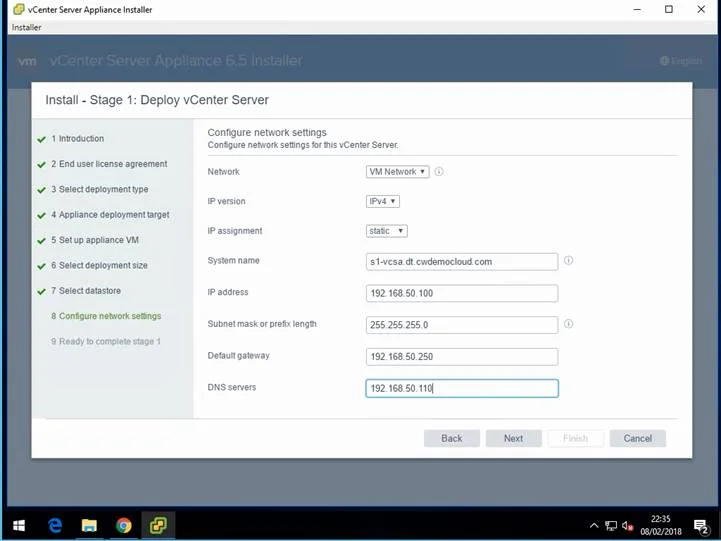Open Google Chrome from the taskbar

coord(123,525)
